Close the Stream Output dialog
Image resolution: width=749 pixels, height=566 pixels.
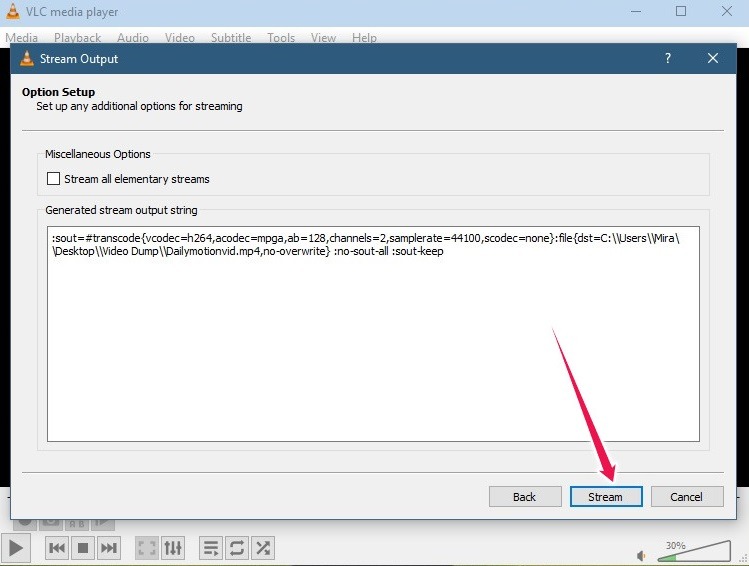coord(713,58)
